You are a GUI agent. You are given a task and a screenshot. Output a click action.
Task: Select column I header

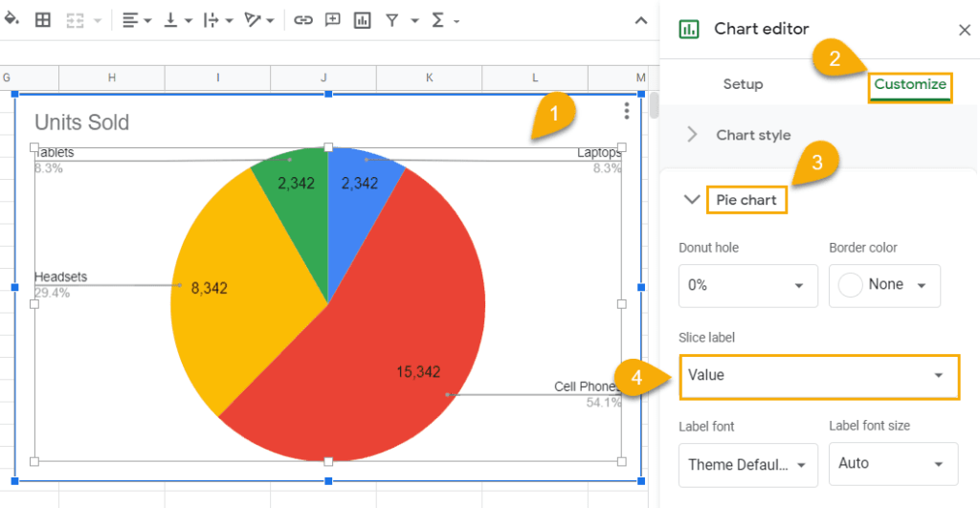217,78
